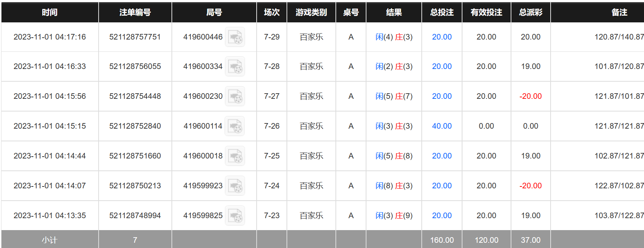Image resolution: width=644 pixels, height=248 pixels.
Task: Select the 总投注 column header
Action: coord(442,12)
